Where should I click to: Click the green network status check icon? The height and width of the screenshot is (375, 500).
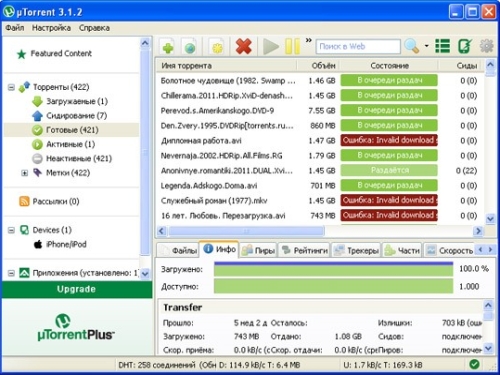click(474, 364)
